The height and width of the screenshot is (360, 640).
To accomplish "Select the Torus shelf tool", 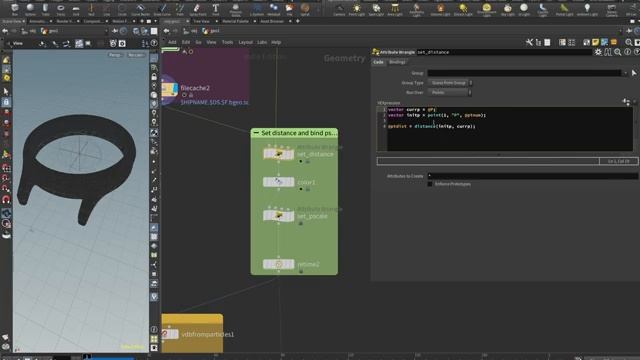I will point(61,9).
